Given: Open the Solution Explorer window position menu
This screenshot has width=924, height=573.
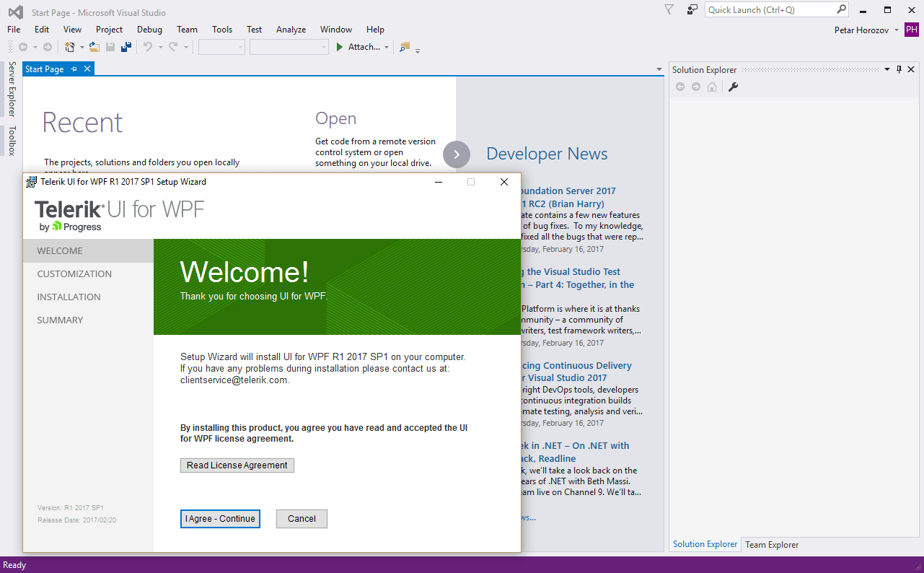Looking at the screenshot, I should pos(887,69).
